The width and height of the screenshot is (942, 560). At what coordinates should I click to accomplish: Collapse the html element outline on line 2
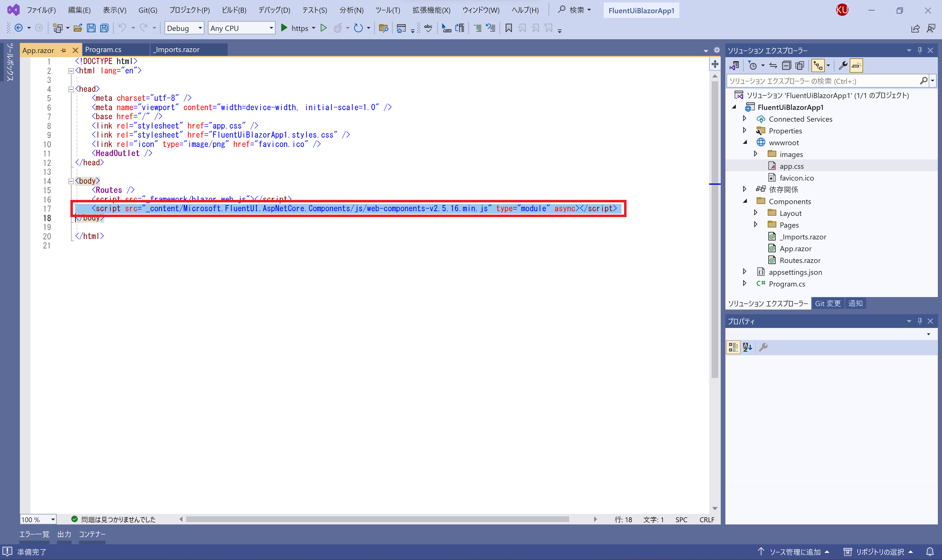(71, 71)
